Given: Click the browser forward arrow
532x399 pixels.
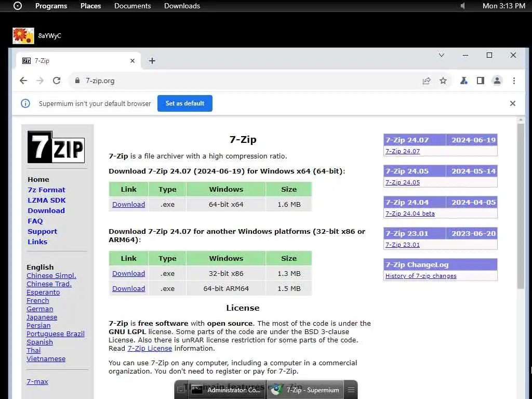Looking at the screenshot, I should click(40, 81).
